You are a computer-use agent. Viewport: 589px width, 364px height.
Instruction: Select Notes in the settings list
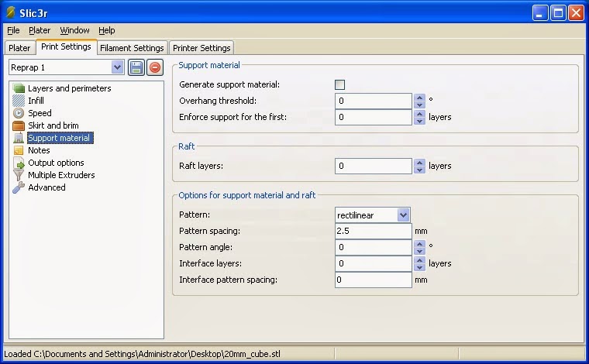[39, 150]
